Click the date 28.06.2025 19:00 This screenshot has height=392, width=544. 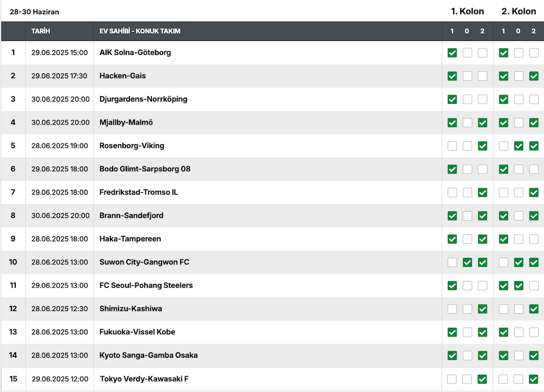(x=60, y=146)
